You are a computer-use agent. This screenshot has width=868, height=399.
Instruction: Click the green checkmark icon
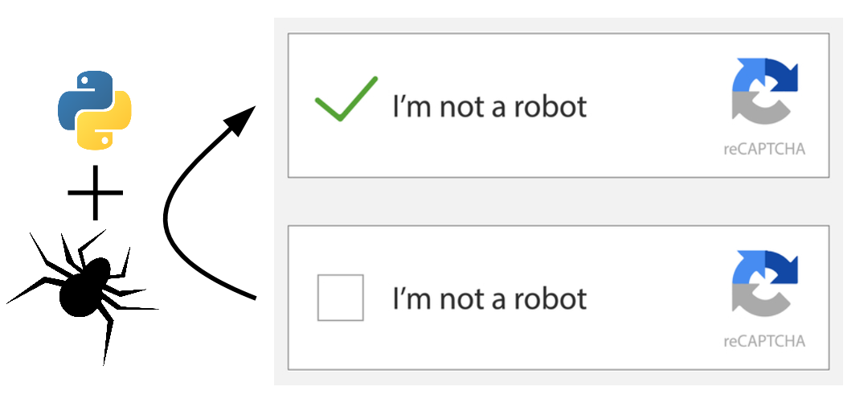tap(346, 99)
